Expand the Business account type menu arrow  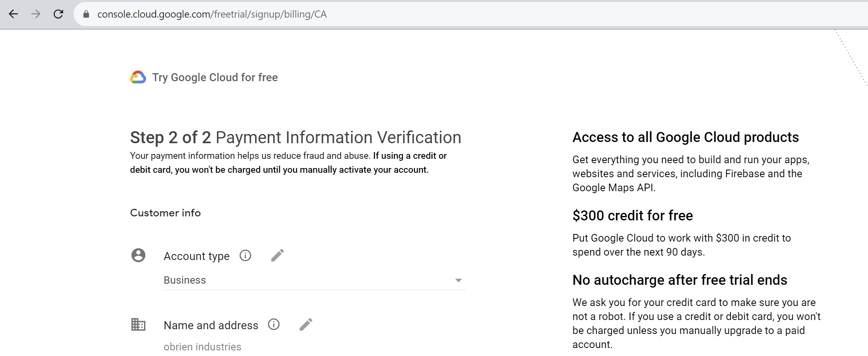[x=458, y=280]
